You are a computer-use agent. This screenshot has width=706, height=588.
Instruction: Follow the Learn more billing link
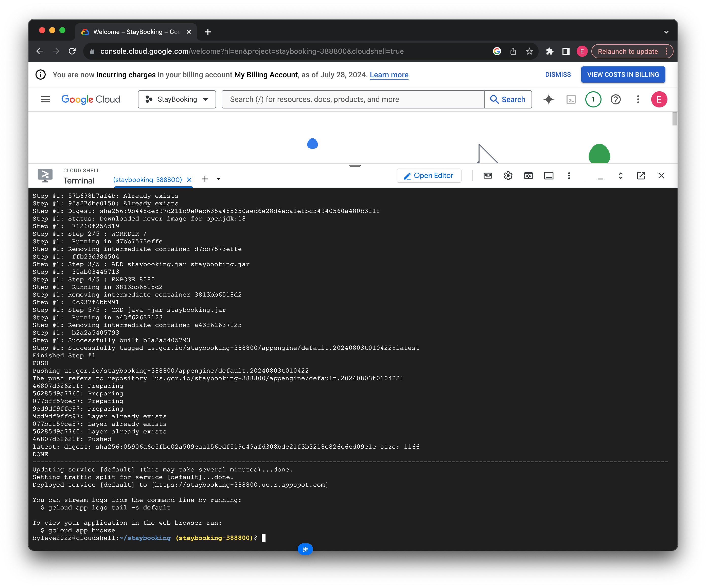389,75
